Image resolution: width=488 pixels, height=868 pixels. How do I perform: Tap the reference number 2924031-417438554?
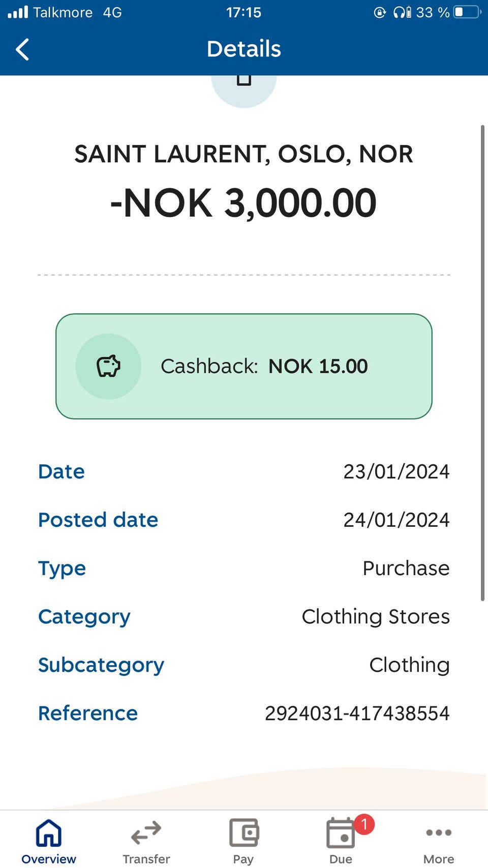tap(357, 713)
